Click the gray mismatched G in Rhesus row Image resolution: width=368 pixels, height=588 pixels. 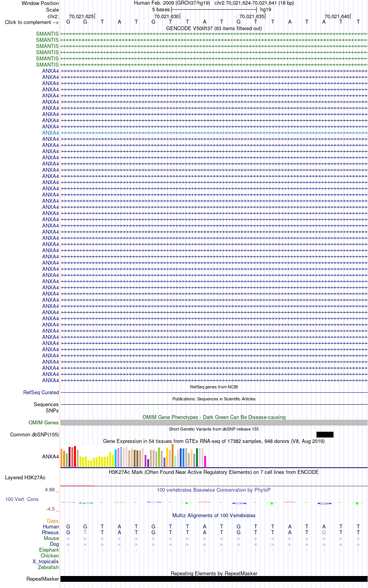click(324, 532)
